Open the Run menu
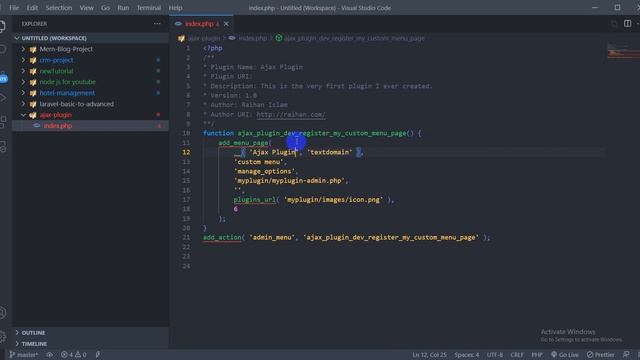 (x=123, y=8)
